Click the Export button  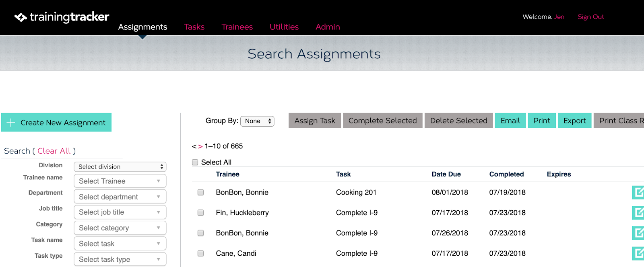pyautogui.click(x=575, y=121)
